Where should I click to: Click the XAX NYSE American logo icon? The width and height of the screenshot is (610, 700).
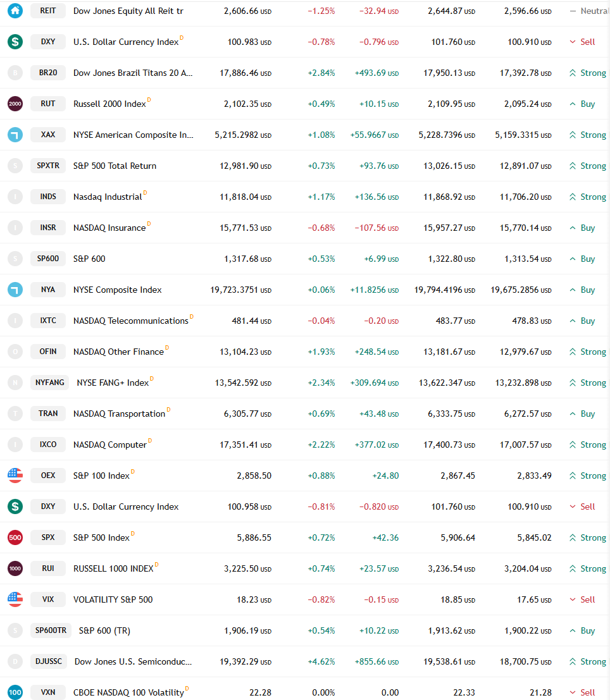coord(15,135)
